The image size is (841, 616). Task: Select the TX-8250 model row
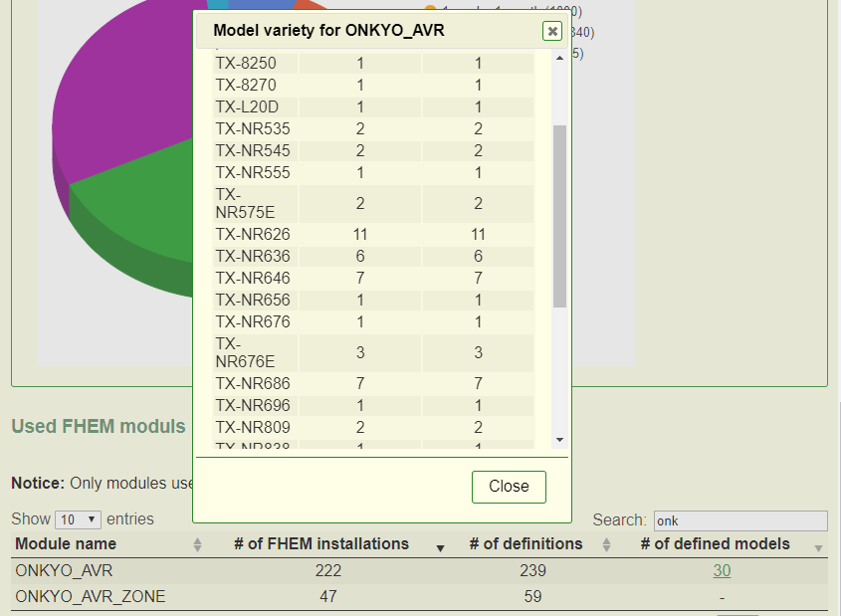click(x=373, y=64)
